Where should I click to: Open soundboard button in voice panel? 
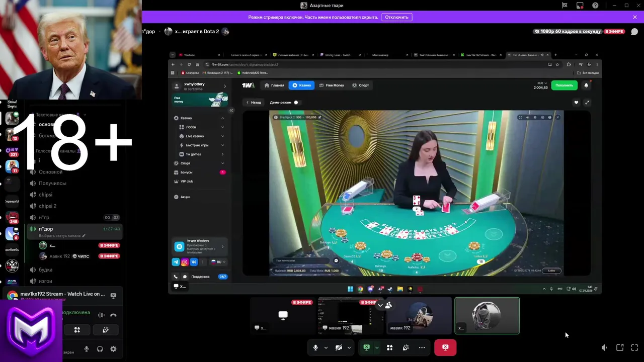(105, 330)
